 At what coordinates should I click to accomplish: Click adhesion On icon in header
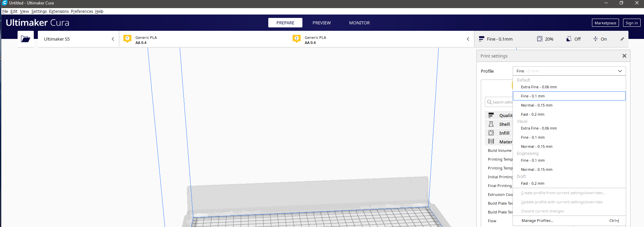coord(595,39)
